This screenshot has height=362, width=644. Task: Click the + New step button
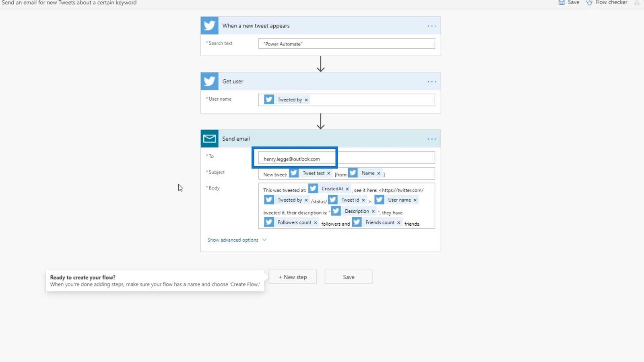(x=293, y=277)
